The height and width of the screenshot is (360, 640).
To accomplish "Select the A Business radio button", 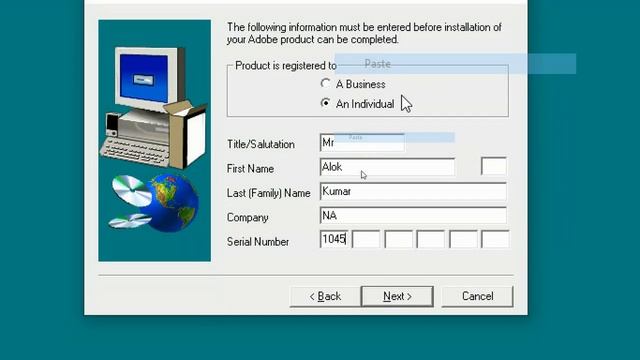I will point(325,84).
